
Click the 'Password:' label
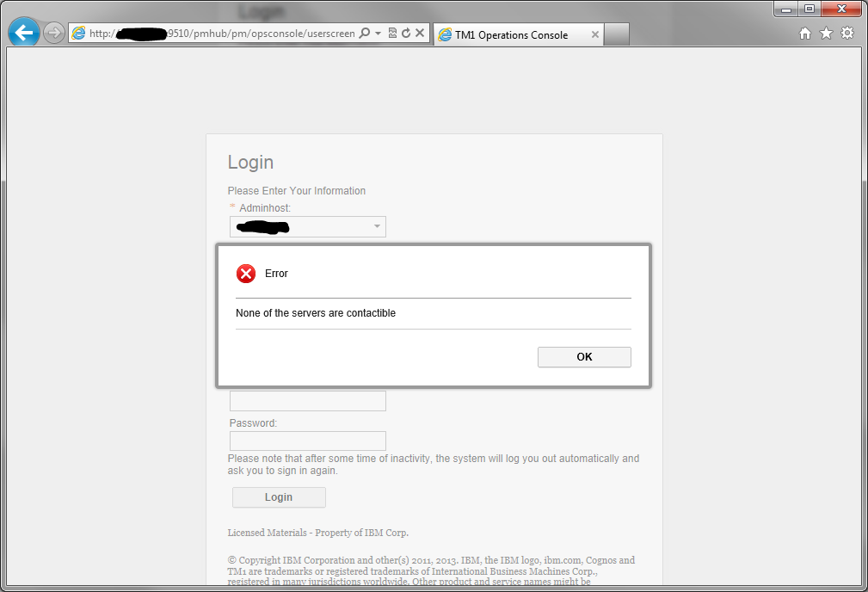pos(253,423)
